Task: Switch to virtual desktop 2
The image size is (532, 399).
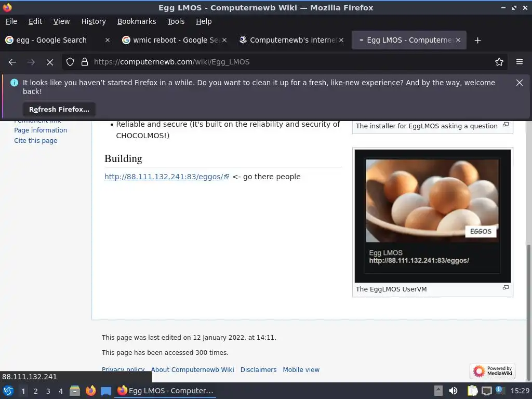Action: tap(36, 391)
